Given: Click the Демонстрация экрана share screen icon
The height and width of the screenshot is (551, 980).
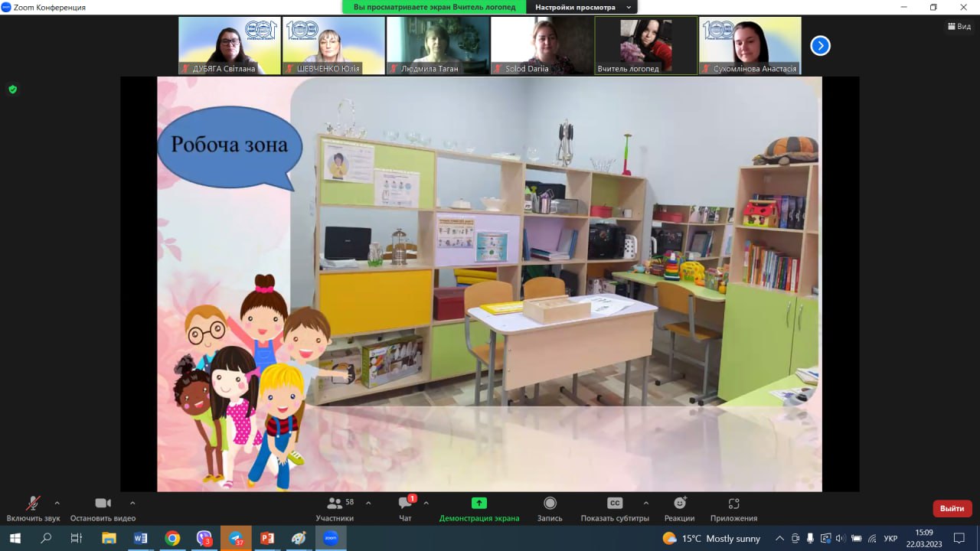Looking at the screenshot, I should tap(479, 504).
